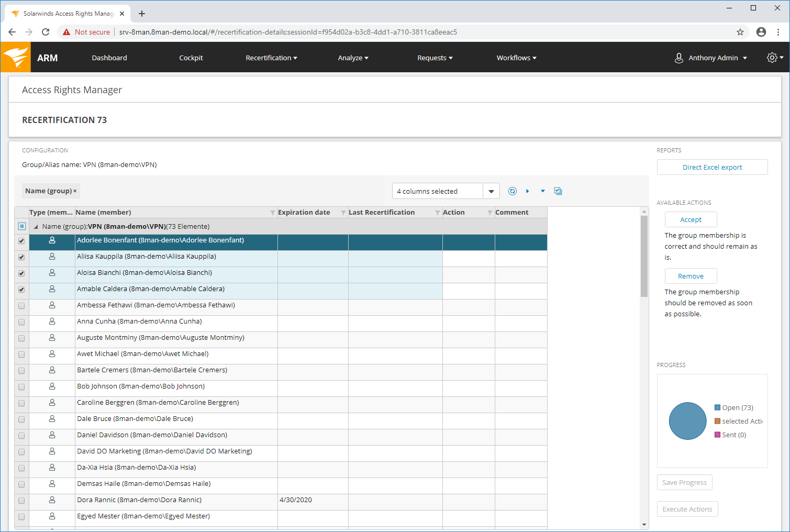Viewport: 790px width, 532px height.
Task: Open a new browser tab
Action: point(142,14)
